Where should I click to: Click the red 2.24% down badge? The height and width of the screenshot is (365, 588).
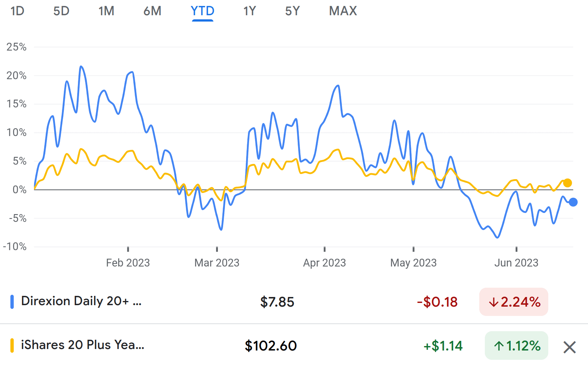(x=514, y=302)
